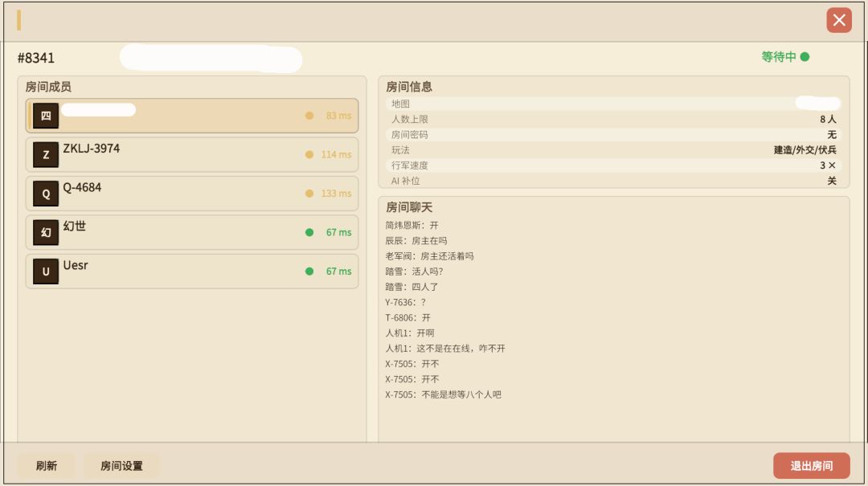Click the 等待中 waiting status label
The height and width of the screenshot is (486, 868).
778,57
